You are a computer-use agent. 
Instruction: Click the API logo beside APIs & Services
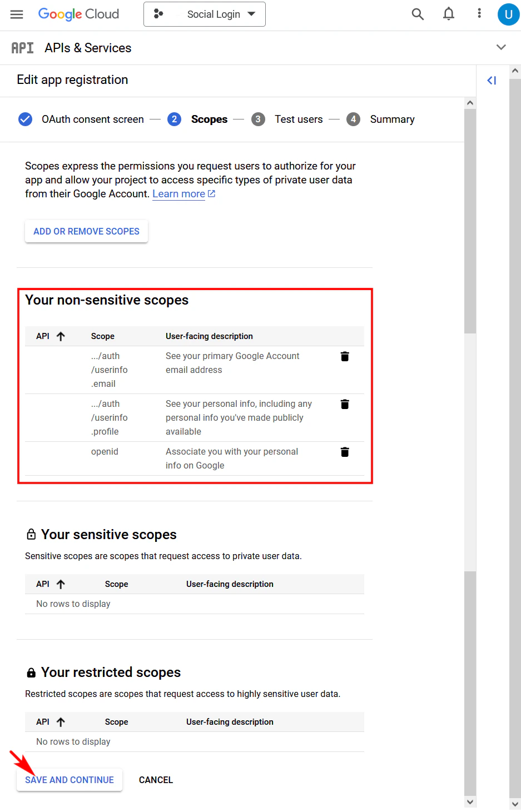22,47
